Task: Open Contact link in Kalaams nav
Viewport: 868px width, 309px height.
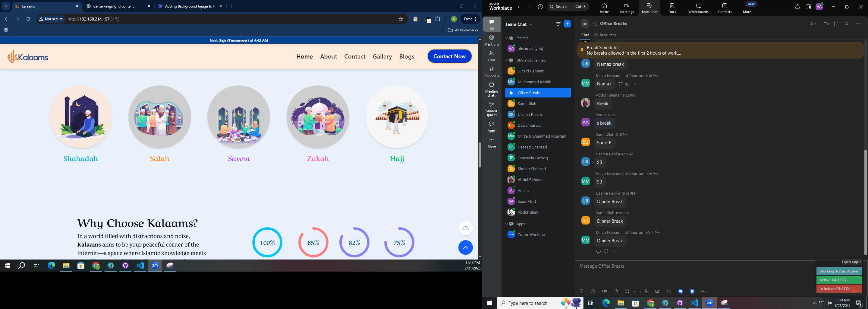Action: tap(355, 56)
